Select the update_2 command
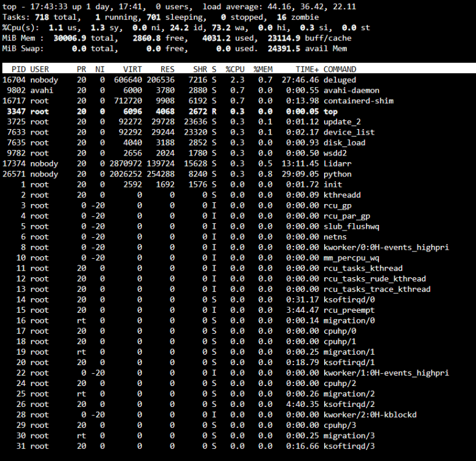Viewport: 476px width, 461px height. [342, 122]
